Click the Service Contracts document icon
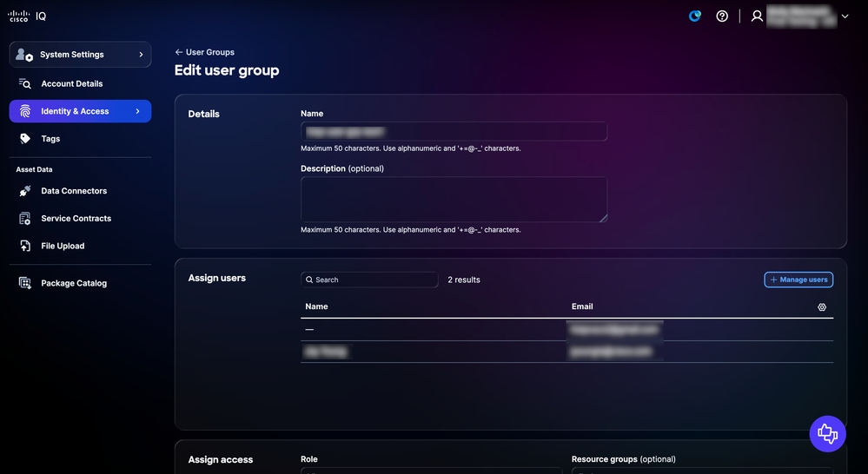This screenshot has width=868, height=474. (25, 219)
